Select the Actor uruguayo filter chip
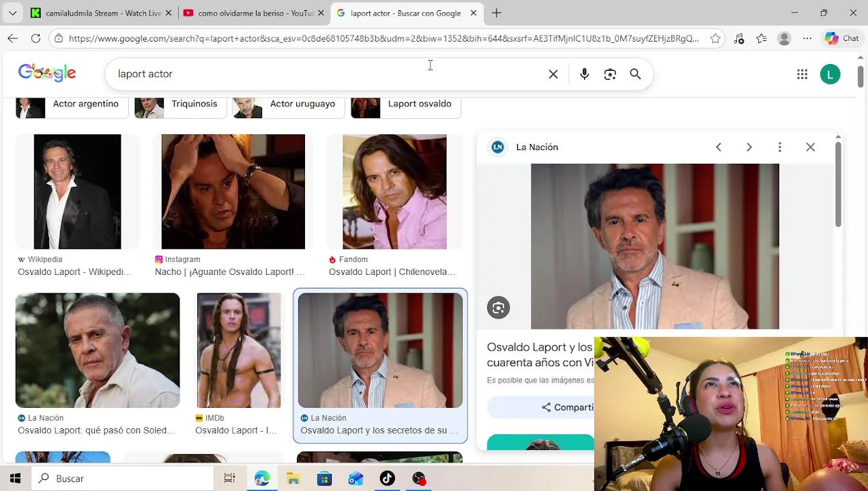 289,106
